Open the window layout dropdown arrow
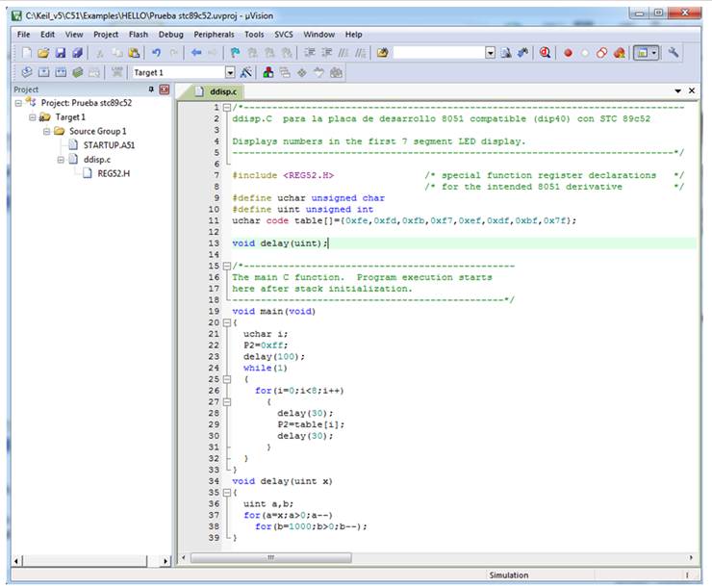The height and width of the screenshot is (588, 712). [x=654, y=53]
